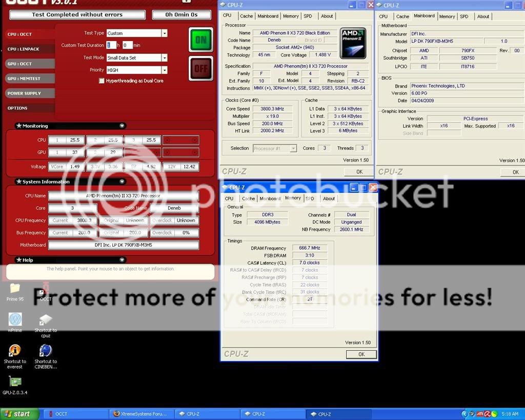
Task: Open About tab in CPU-Z Memory window
Action: pos(329,198)
